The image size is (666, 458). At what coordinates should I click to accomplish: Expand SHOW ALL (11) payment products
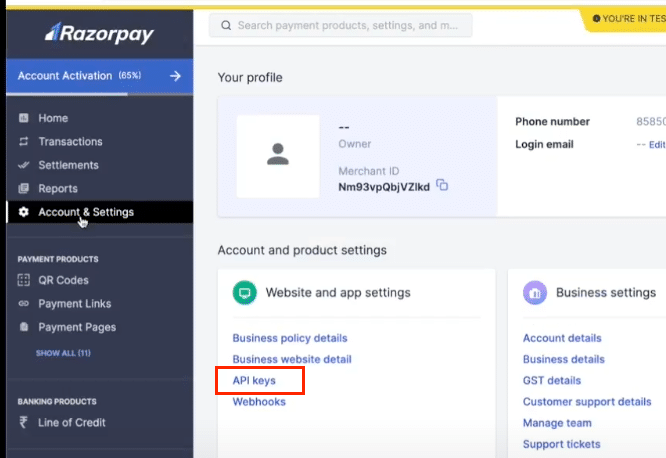tap(63, 353)
